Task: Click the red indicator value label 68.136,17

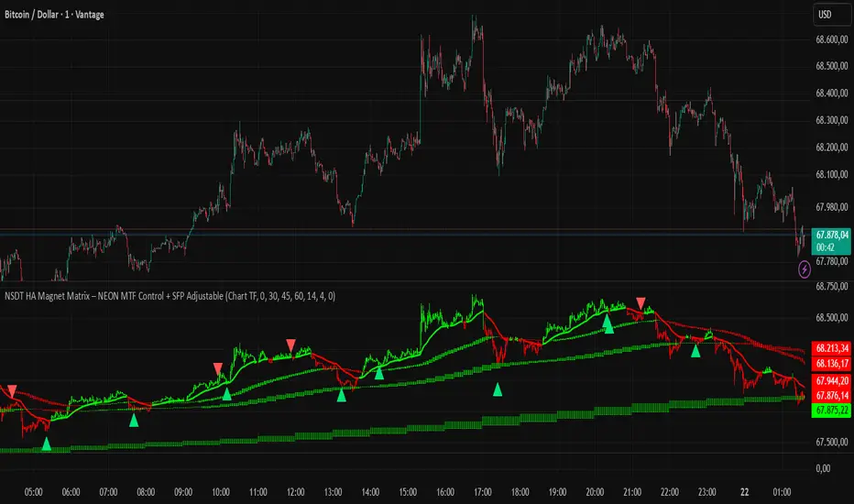Action: point(831,364)
